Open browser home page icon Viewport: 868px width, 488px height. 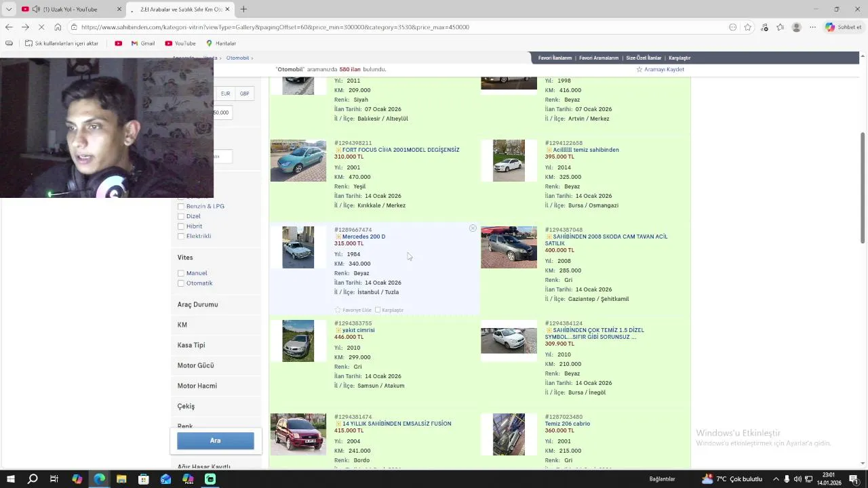click(58, 27)
